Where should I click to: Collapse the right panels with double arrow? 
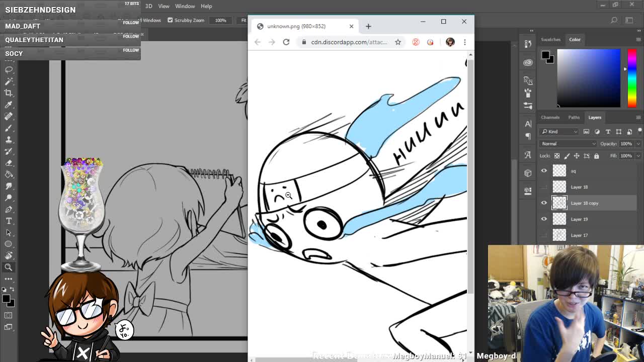tap(639, 31)
